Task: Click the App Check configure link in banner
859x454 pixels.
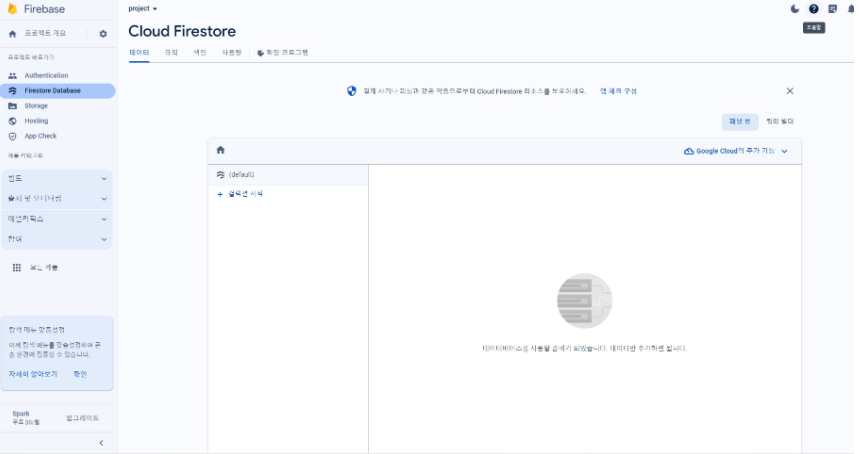Action: 618,91
